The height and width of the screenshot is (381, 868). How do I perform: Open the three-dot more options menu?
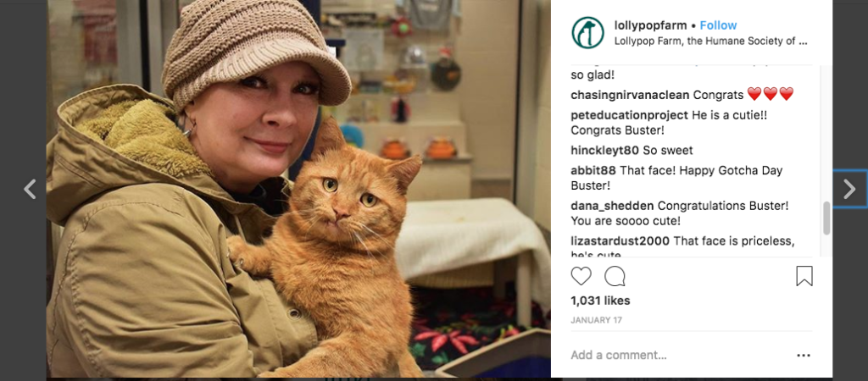coord(804,356)
